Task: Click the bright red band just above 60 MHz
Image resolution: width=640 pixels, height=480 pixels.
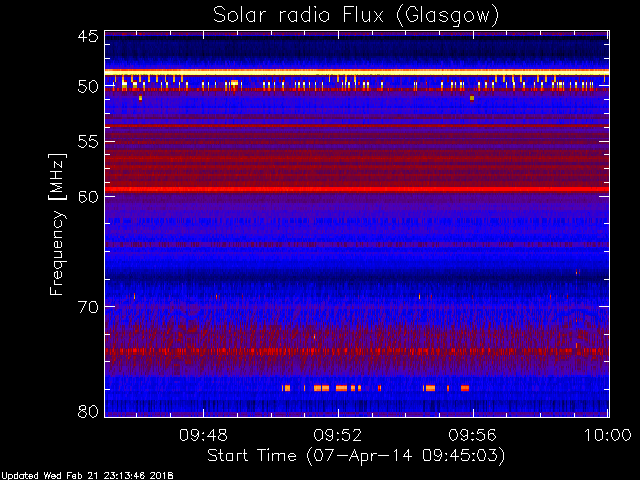Action: click(x=357, y=189)
